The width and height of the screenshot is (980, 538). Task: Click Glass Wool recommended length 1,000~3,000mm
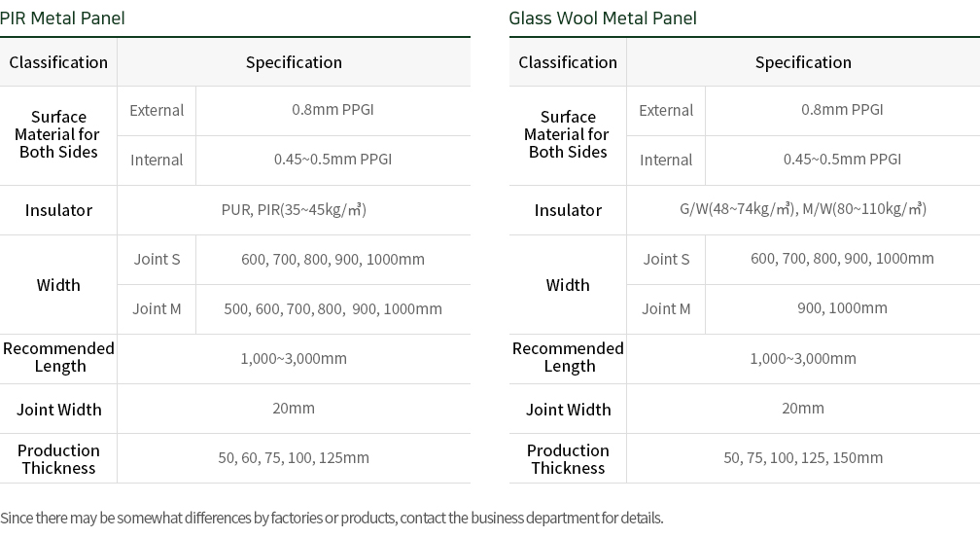[x=803, y=358]
